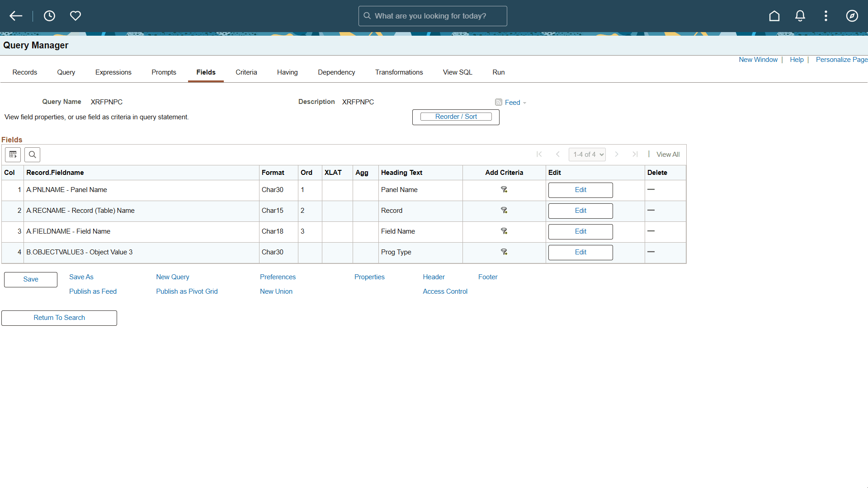Click the Reorder / Sort button
Screen dimensions: 868x488
click(x=456, y=117)
